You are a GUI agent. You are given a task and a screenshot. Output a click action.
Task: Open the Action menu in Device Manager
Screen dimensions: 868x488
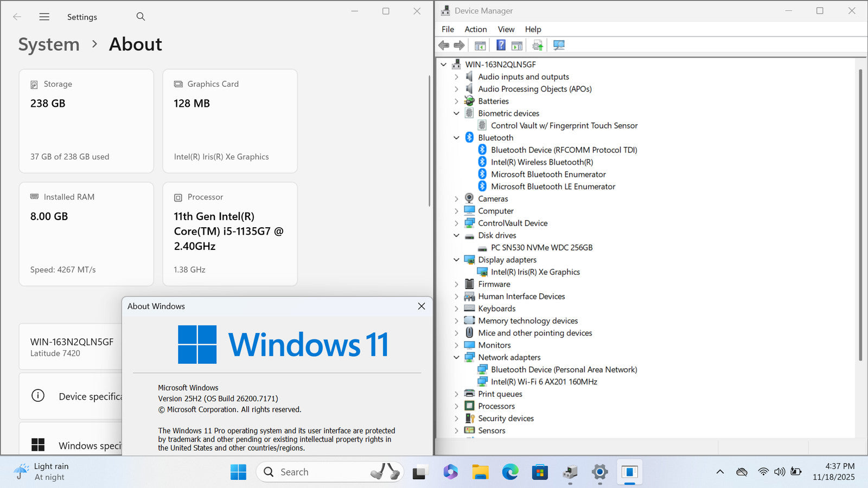click(475, 29)
